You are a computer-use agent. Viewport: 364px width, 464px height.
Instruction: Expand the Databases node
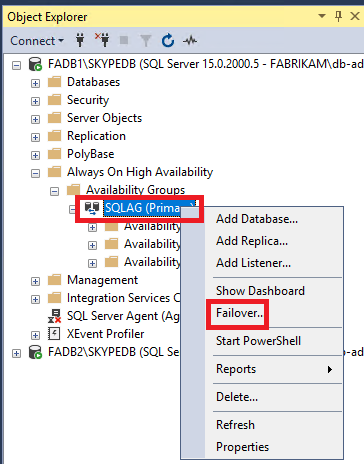[35, 83]
